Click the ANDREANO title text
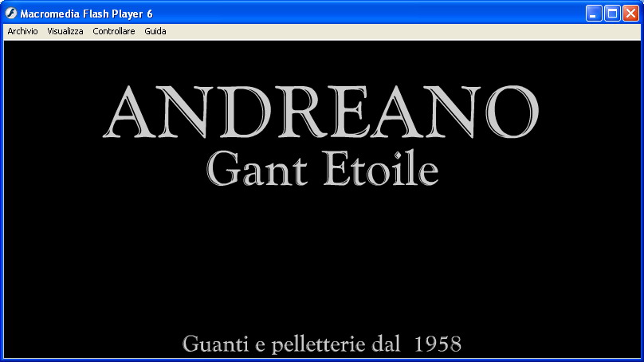 320,112
